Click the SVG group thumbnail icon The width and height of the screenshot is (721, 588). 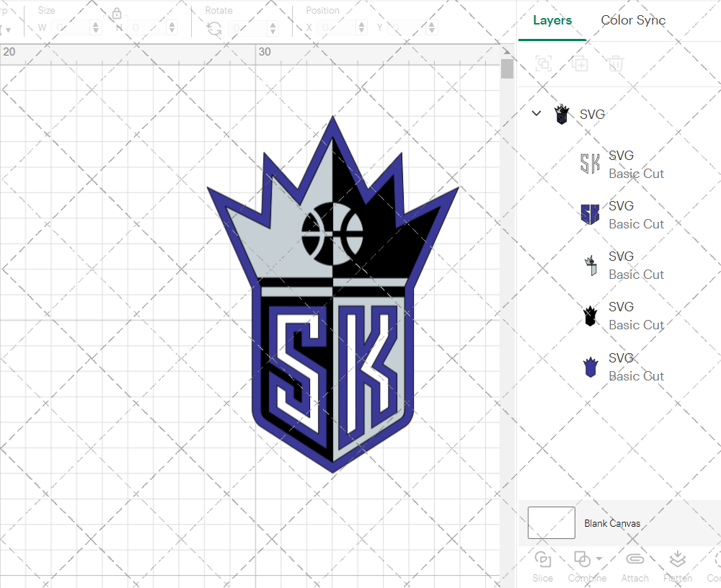[562, 114]
